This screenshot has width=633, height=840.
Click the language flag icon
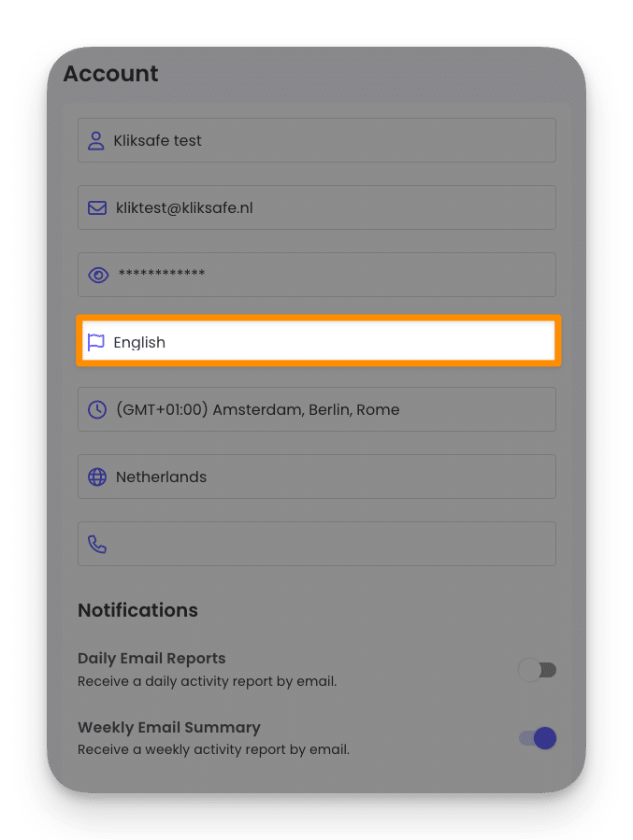pos(95,342)
